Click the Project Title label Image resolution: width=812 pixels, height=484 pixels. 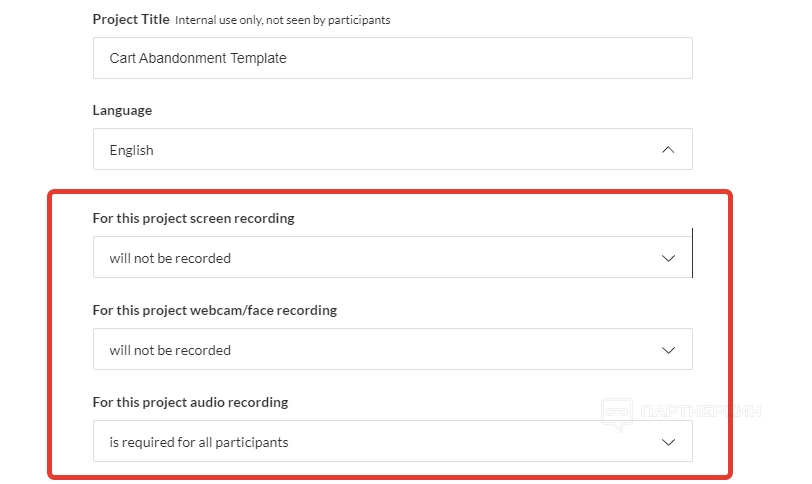[x=131, y=19]
